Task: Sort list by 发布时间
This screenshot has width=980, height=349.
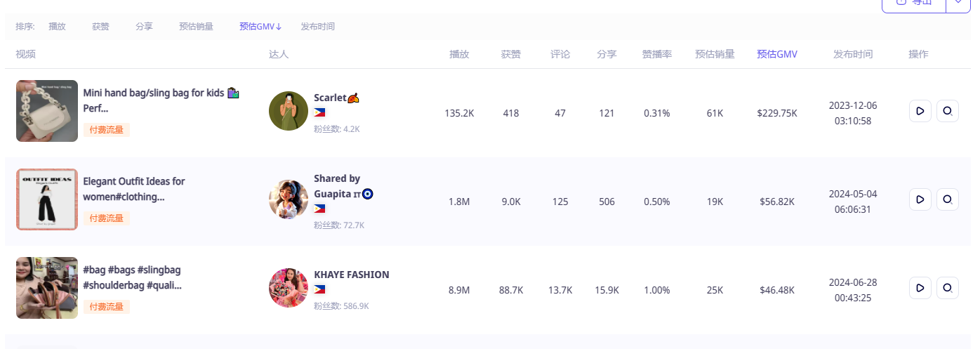Action: pos(318,27)
